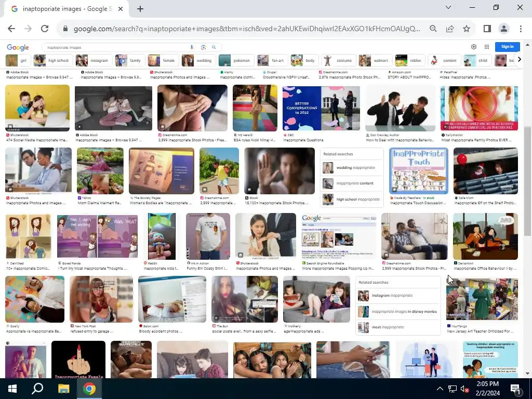
Task: Filter results by 'girl' chip
Action: click(18, 60)
